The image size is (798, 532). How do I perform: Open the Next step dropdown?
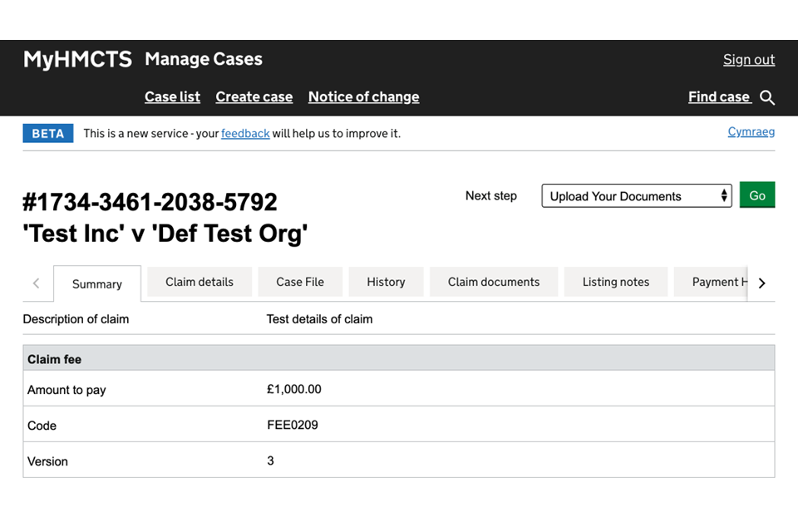point(636,196)
